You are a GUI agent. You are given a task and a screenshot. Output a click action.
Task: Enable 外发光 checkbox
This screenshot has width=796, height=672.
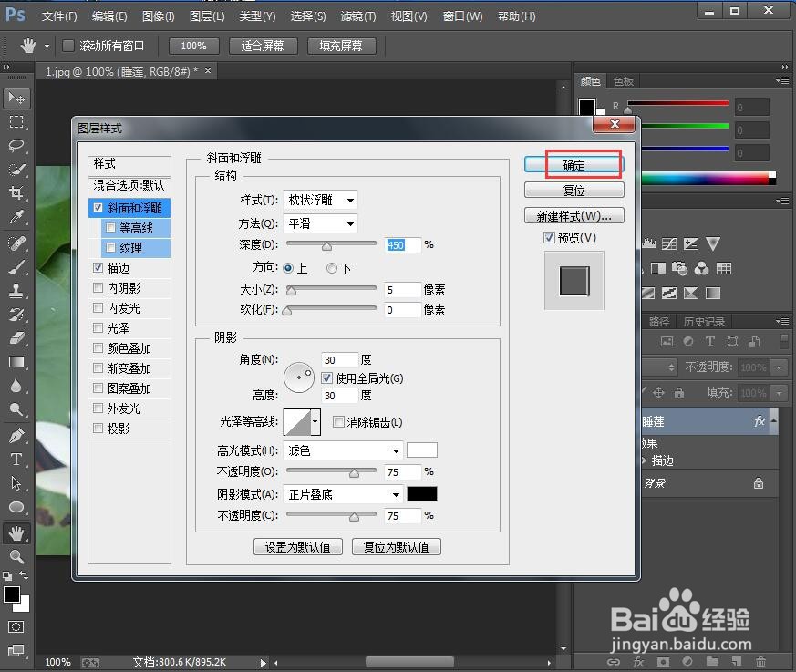[x=98, y=408]
